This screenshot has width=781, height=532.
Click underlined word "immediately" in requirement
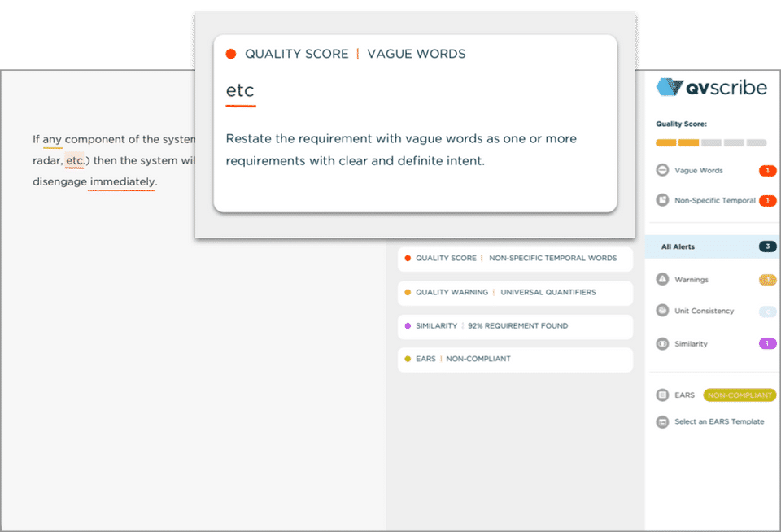point(122,182)
